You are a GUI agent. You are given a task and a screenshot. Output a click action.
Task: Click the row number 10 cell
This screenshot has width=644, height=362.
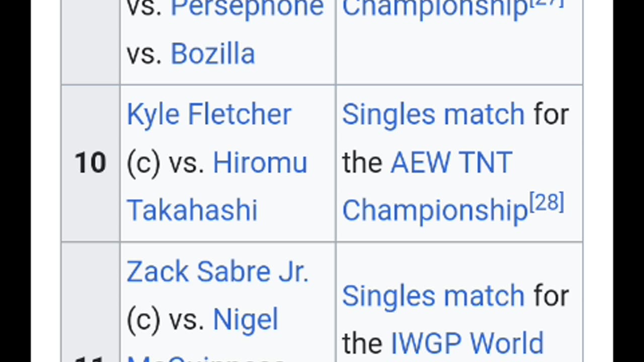[91, 163]
